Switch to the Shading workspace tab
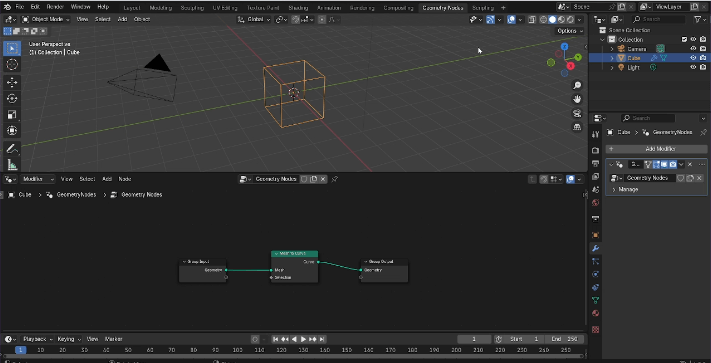711x363 pixels. pyautogui.click(x=298, y=8)
